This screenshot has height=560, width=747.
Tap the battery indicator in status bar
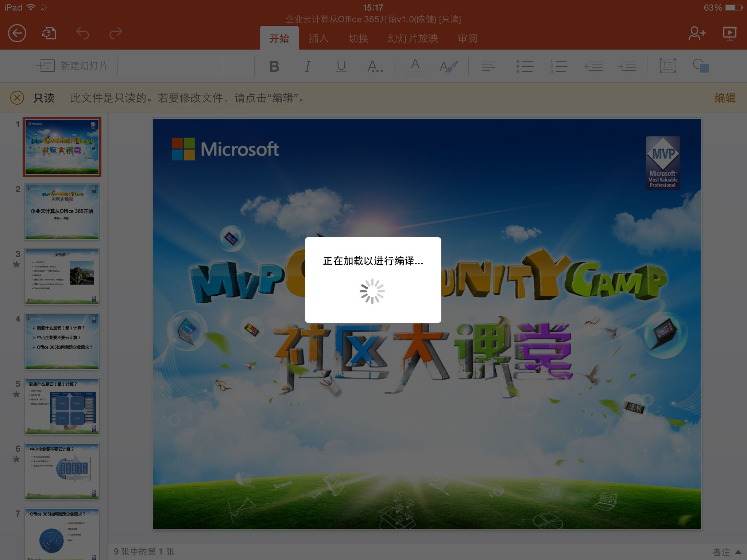pyautogui.click(x=734, y=7)
